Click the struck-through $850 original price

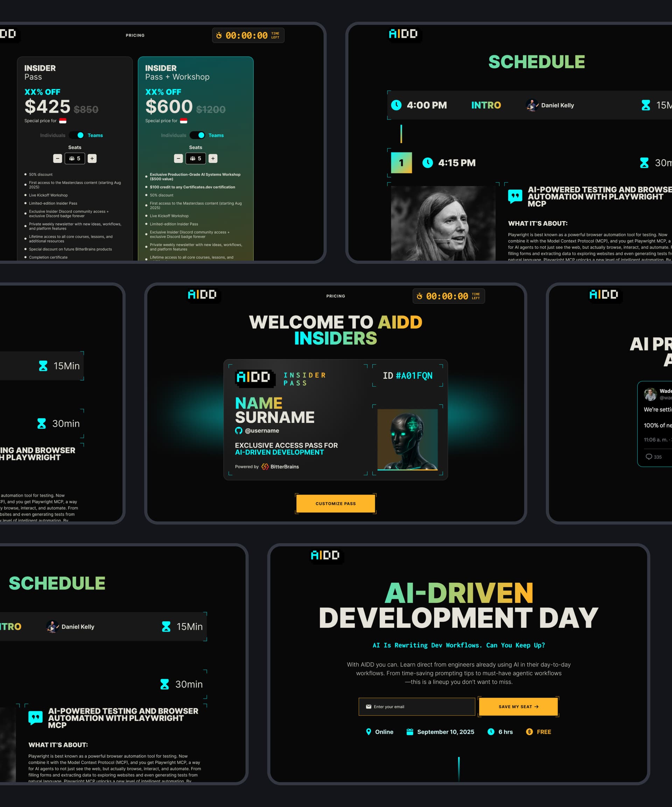pyautogui.click(x=86, y=110)
